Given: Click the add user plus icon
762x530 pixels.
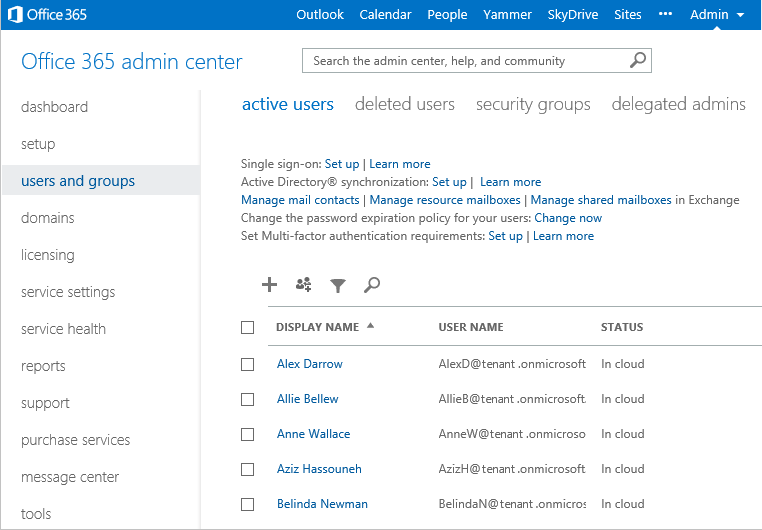Looking at the screenshot, I should coord(269,285).
